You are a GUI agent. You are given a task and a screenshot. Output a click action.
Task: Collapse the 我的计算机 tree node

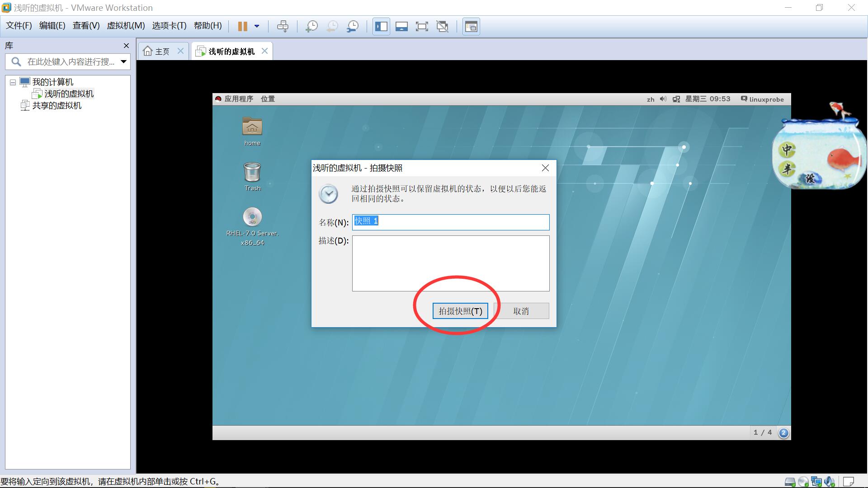click(x=13, y=82)
